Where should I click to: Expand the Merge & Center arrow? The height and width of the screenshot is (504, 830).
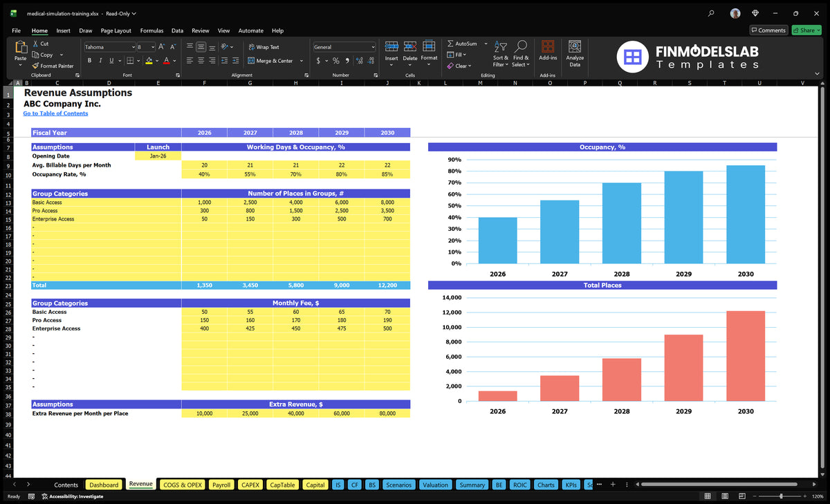[302, 61]
